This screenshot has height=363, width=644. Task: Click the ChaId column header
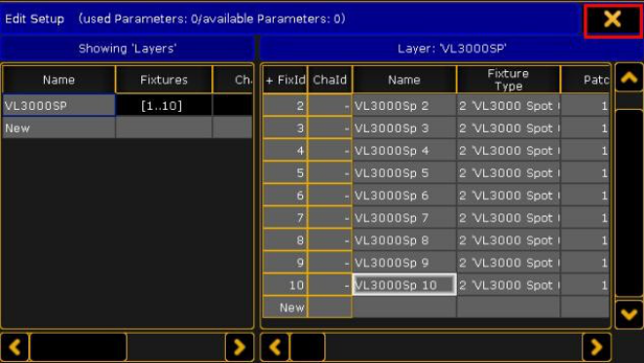330,80
